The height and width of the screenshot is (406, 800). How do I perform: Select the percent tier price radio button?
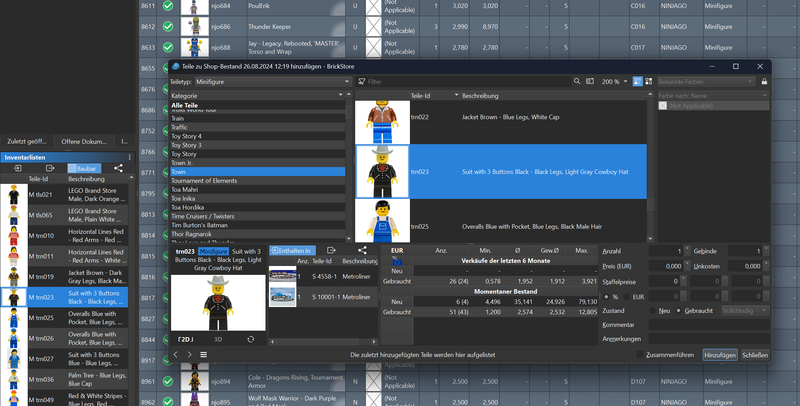(x=606, y=297)
